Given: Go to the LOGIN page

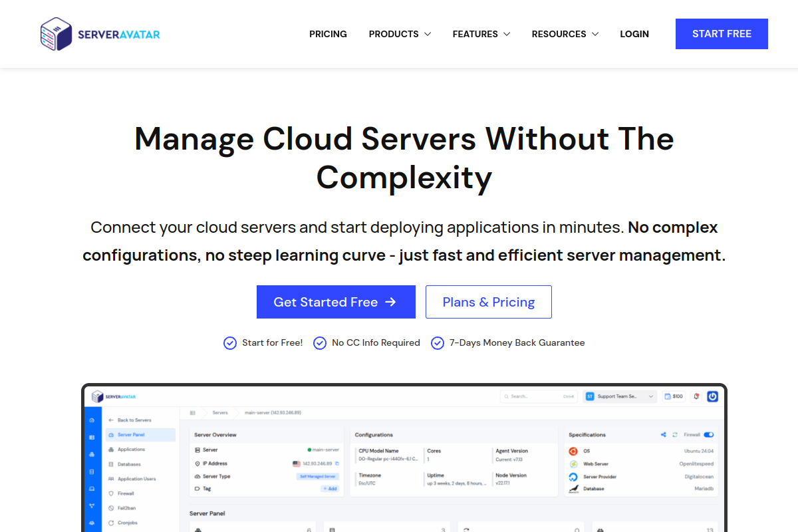Looking at the screenshot, I should 634,34.
